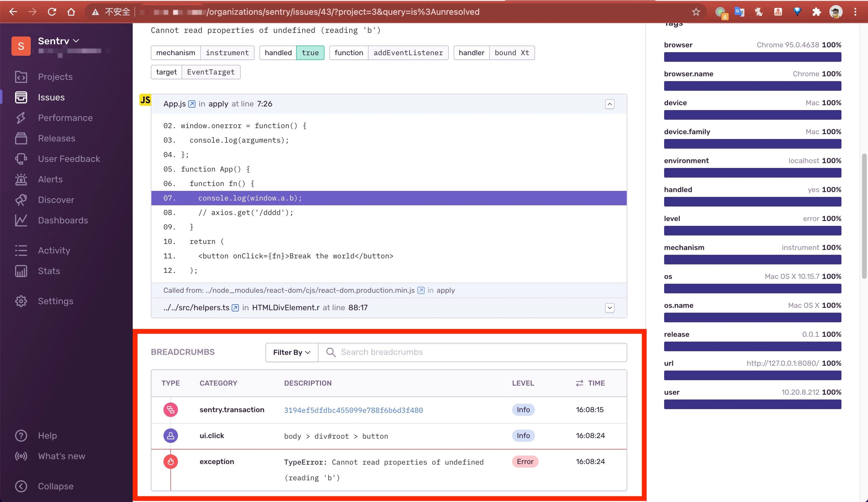
Task: Open the Alerts siren icon
Action: [x=21, y=179]
